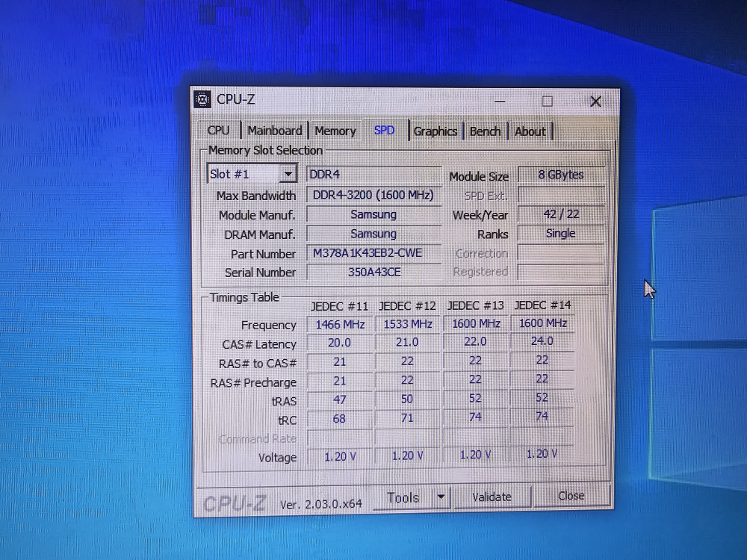The image size is (747, 560).
Task: Click the Part Number M378A1K43EB2-CWE field
Action: point(373,253)
